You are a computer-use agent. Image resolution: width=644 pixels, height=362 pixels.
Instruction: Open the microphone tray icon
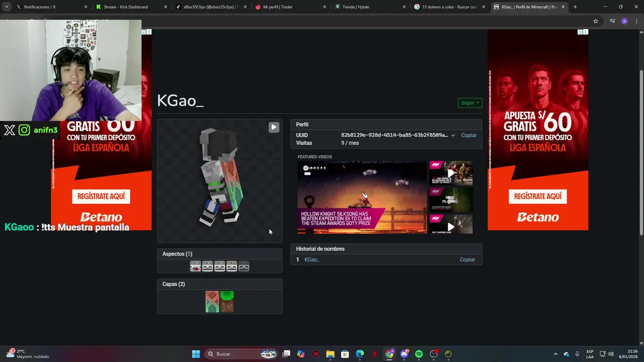click(577, 354)
